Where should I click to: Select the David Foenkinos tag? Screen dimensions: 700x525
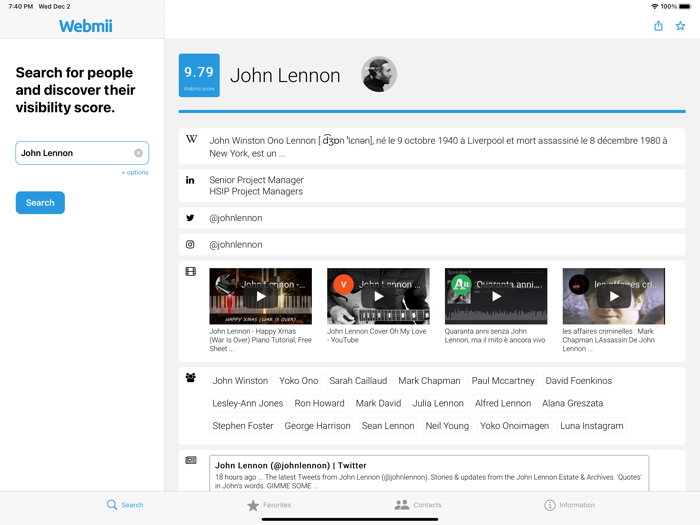click(579, 381)
